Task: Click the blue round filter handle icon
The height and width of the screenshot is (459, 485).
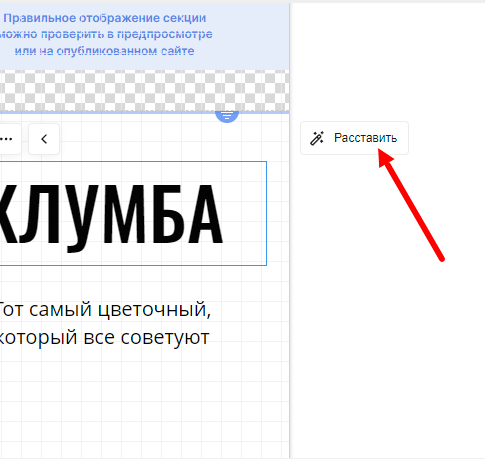Action: pos(227,116)
